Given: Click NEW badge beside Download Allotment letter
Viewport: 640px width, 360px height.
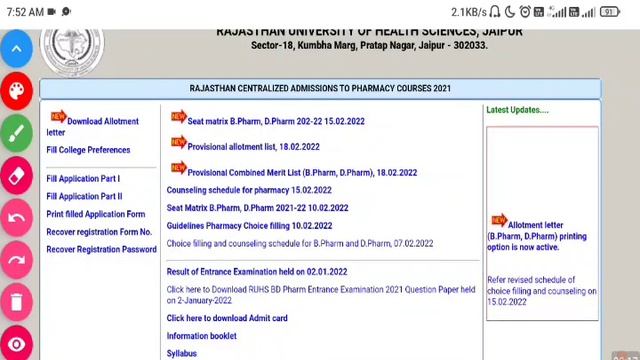Looking at the screenshot, I should (x=58, y=117).
